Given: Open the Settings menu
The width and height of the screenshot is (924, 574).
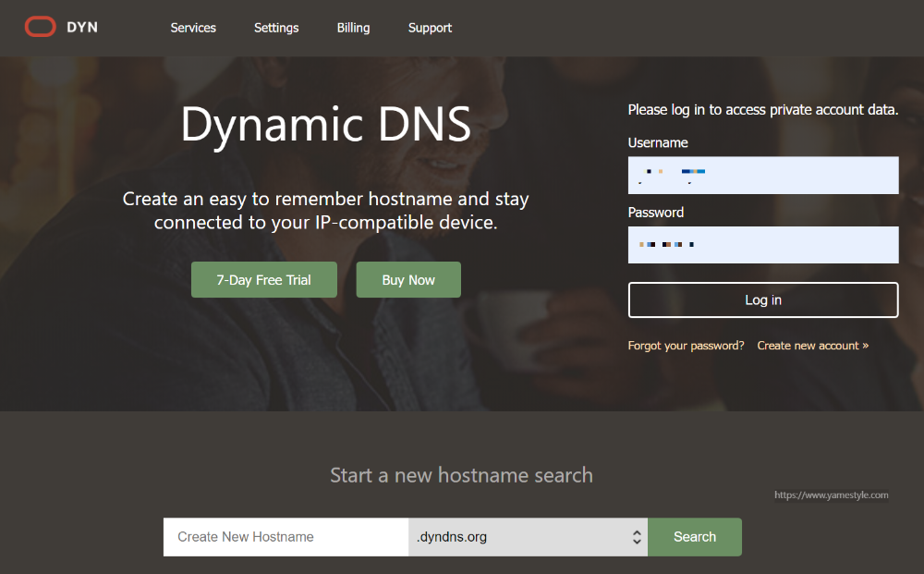Looking at the screenshot, I should tap(276, 28).
